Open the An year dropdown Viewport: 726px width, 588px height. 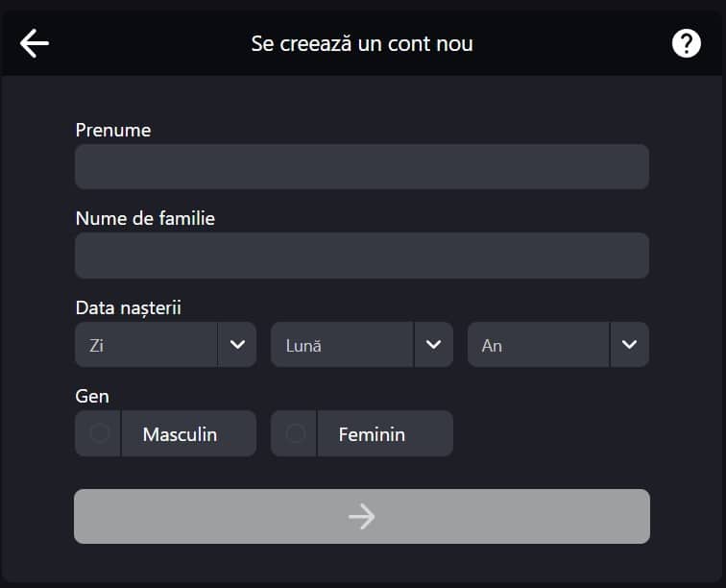point(558,345)
